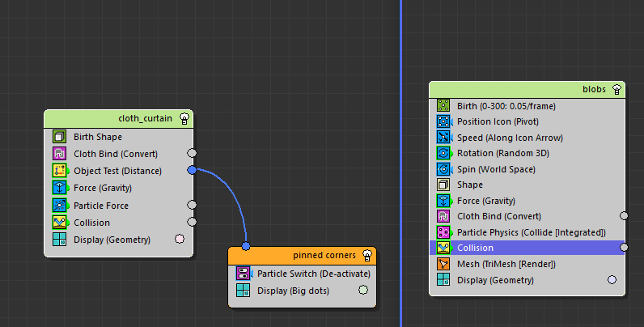Click the Position Icon (Pivot) operator icon

point(443,121)
